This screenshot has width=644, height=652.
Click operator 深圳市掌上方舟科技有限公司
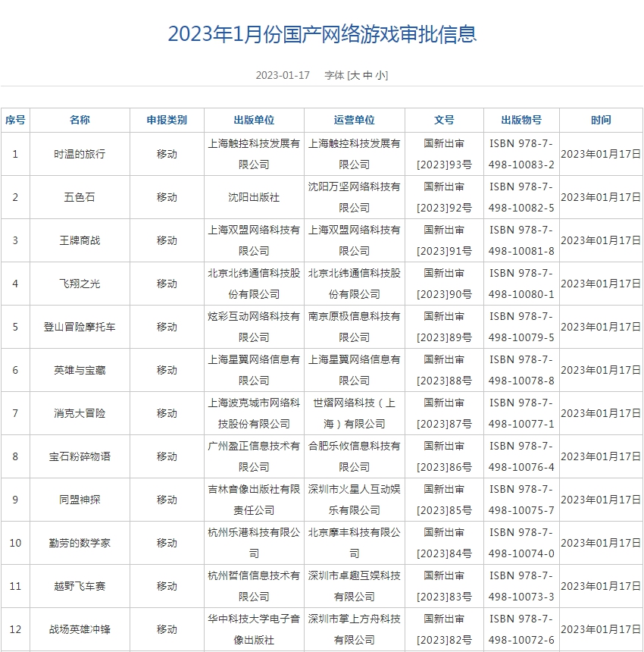coord(355,630)
